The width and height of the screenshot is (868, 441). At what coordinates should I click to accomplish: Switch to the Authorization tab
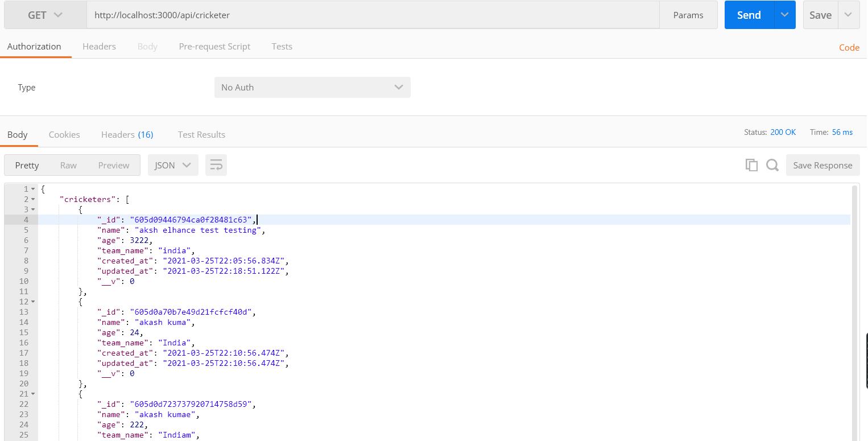click(x=34, y=47)
